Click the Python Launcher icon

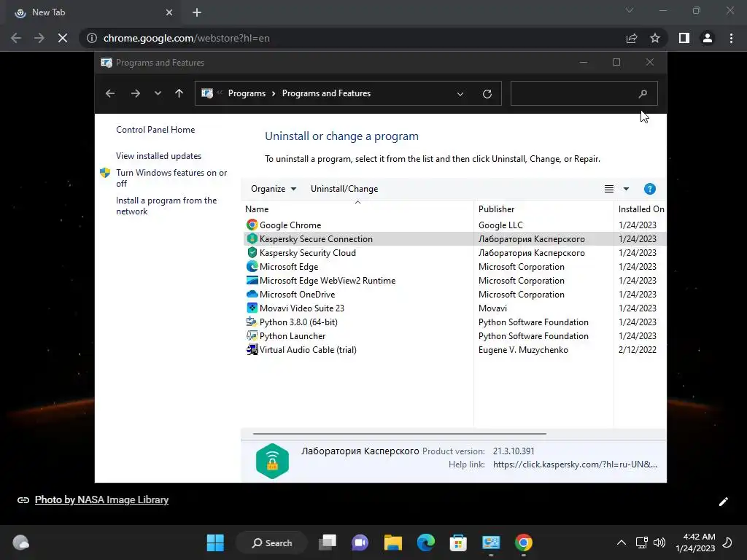pyautogui.click(x=252, y=335)
